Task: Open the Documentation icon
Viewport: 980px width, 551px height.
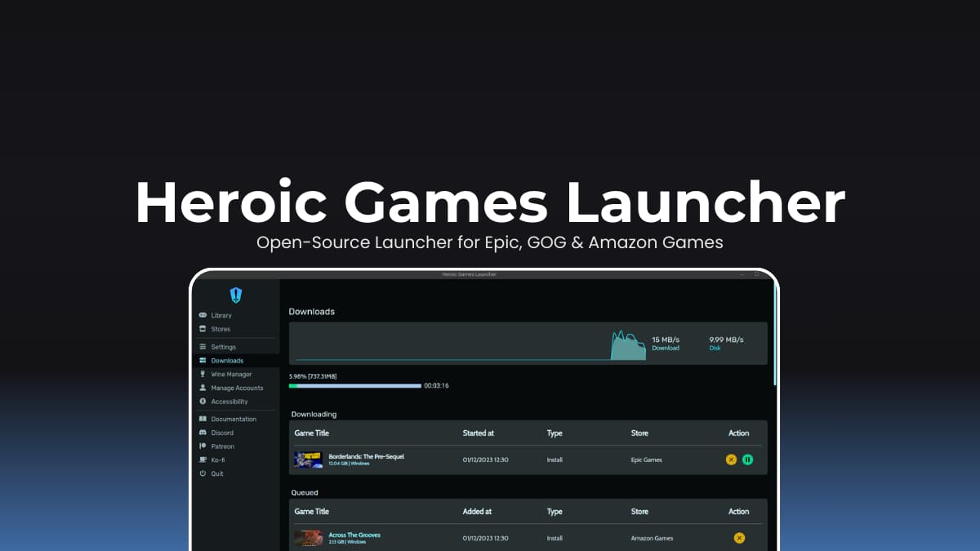Action: tap(203, 419)
